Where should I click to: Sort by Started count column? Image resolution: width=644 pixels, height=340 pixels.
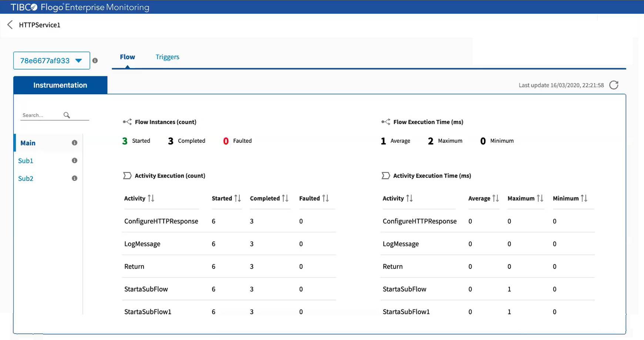click(238, 198)
